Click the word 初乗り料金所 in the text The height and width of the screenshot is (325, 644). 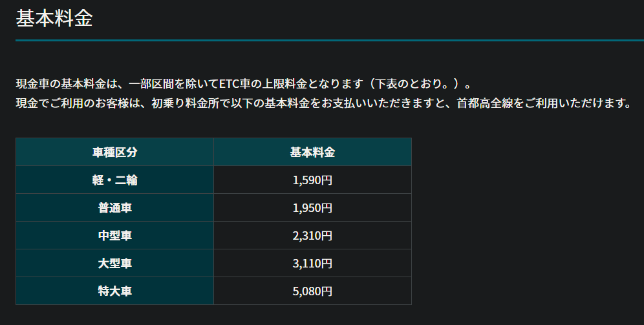[185, 103]
